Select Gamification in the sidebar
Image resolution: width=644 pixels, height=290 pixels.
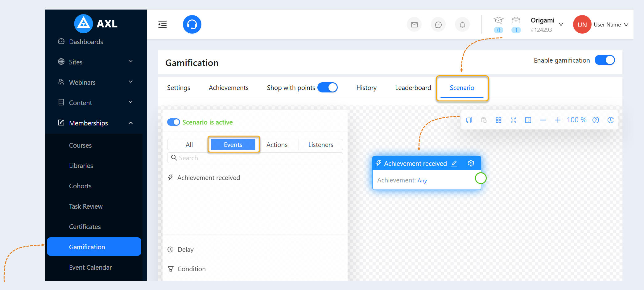(x=94, y=247)
